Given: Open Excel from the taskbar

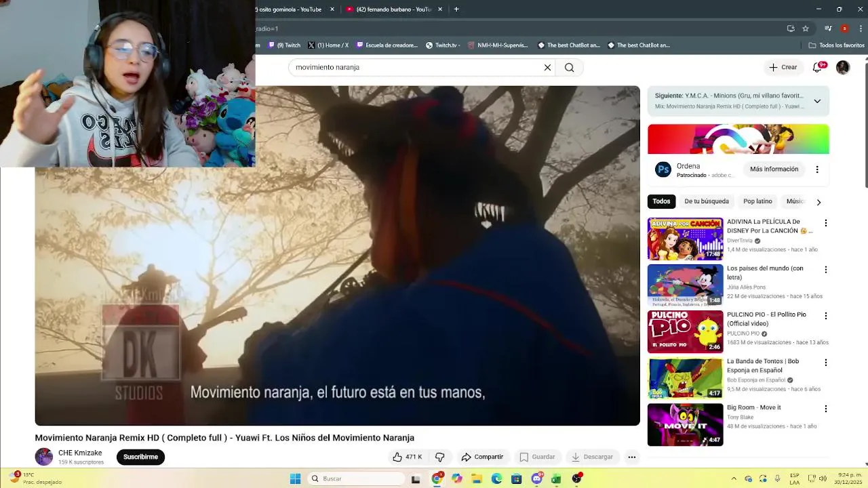Looking at the screenshot, I should (x=556, y=479).
